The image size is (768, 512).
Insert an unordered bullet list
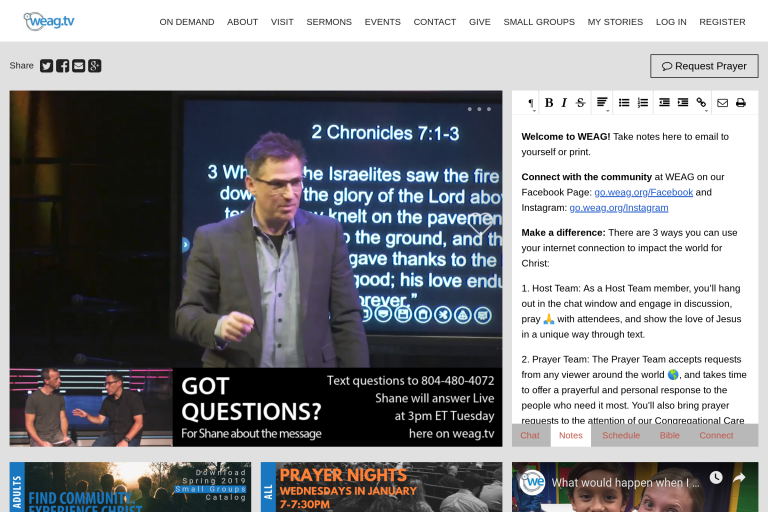[624, 103]
